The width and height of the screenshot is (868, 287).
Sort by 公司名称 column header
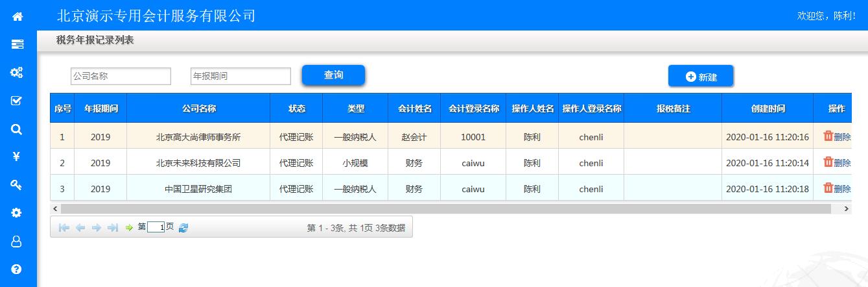pos(198,108)
